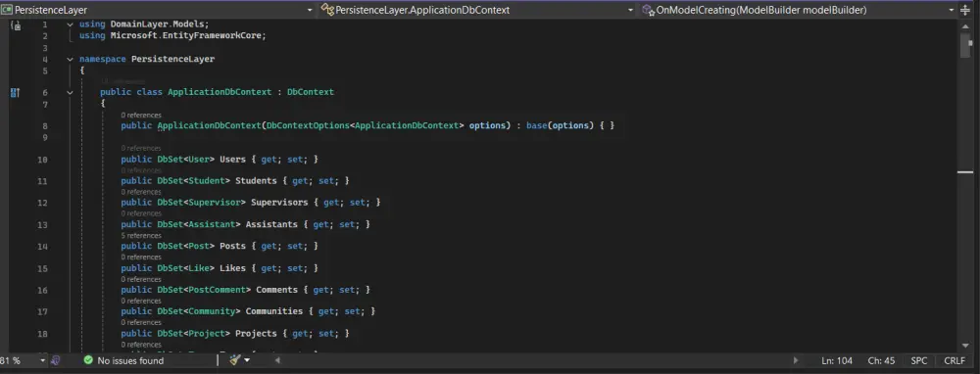Click the vertical scrollbar thumb
The height and width of the screenshot is (374, 980).
(966, 45)
